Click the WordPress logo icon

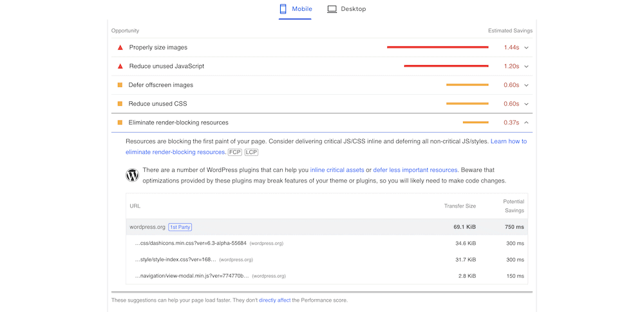click(x=133, y=175)
